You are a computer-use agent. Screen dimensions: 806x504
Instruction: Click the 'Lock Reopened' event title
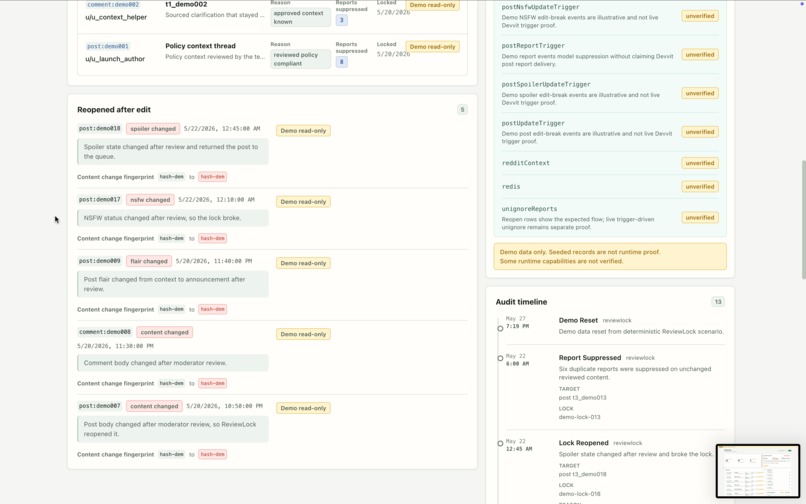(583, 443)
